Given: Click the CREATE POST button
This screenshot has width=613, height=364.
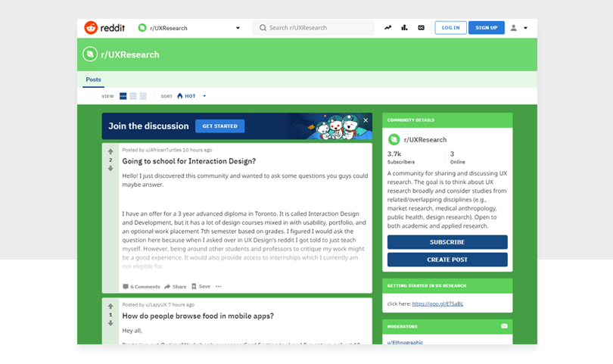Looking at the screenshot, I should 447,260.
